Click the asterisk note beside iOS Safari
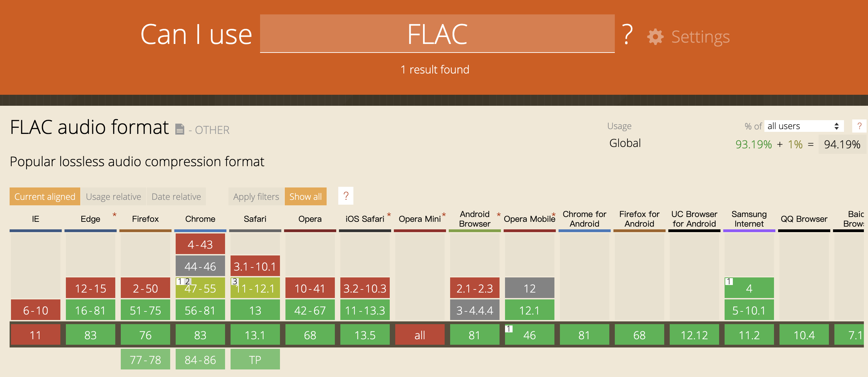This screenshot has height=377, width=868. coord(389,215)
